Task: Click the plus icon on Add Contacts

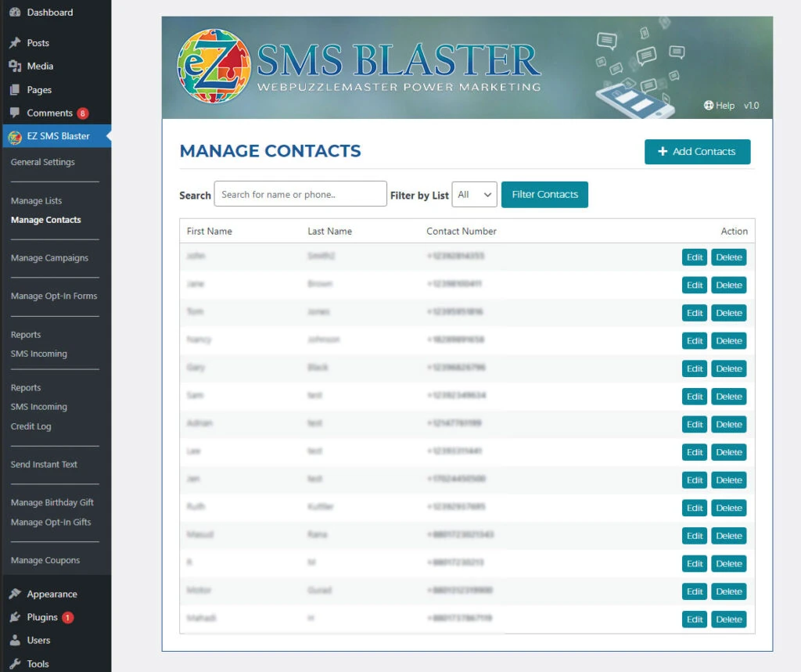Action: click(662, 151)
